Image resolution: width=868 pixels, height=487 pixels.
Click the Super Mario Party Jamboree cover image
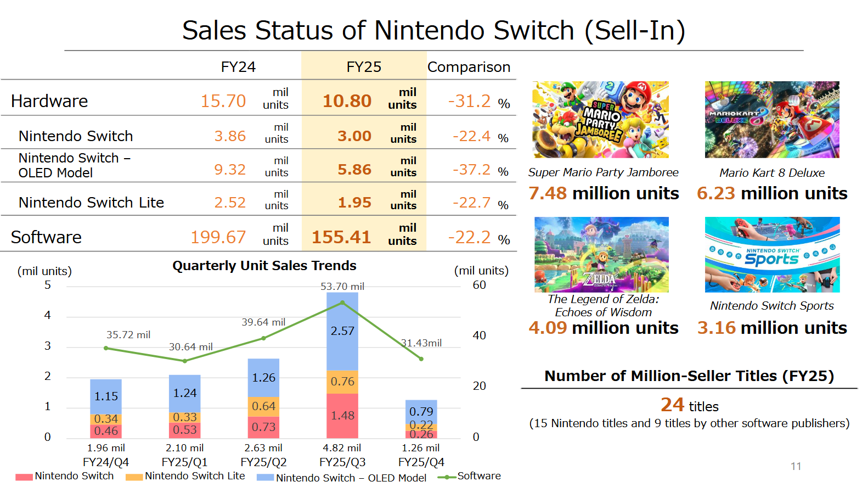600,120
